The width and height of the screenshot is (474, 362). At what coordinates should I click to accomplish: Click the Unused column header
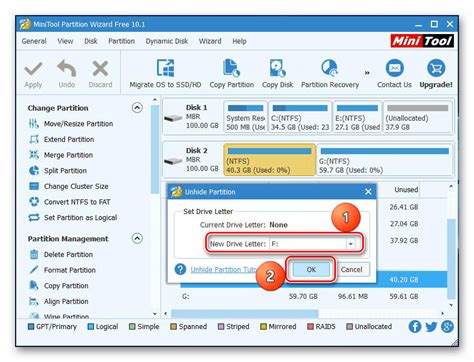pos(406,190)
